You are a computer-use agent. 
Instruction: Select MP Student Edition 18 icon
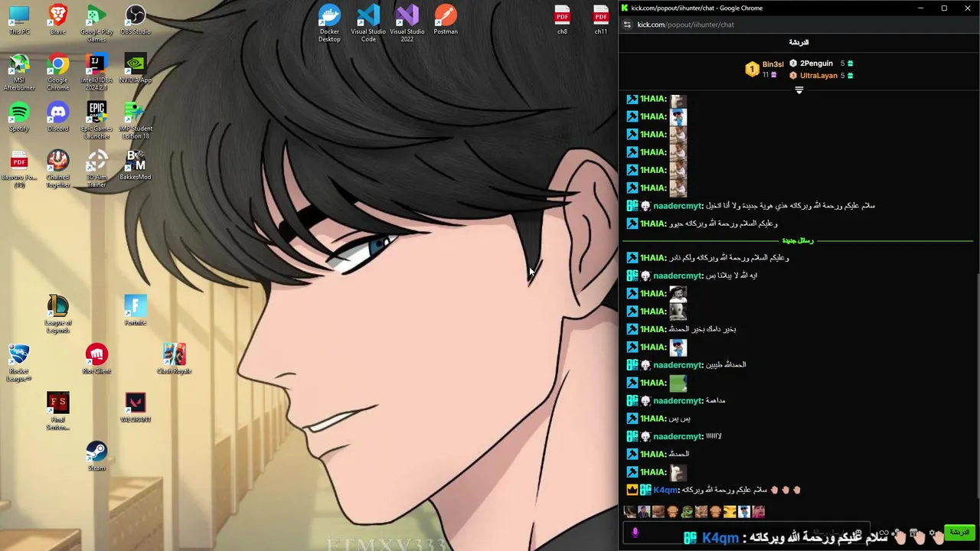pyautogui.click(x=136, y=121)
